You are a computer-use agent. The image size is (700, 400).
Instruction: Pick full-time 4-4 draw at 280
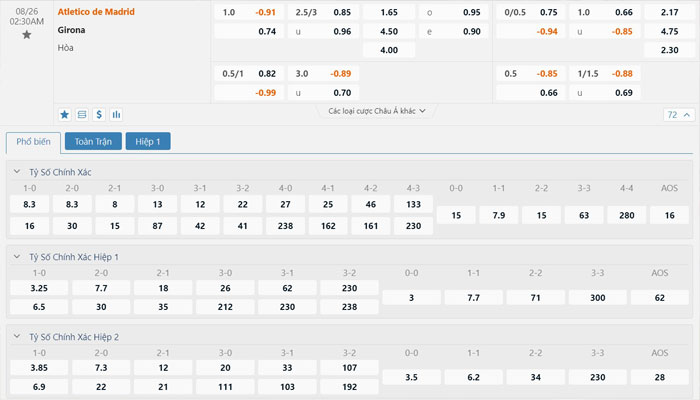click(626, 215)
